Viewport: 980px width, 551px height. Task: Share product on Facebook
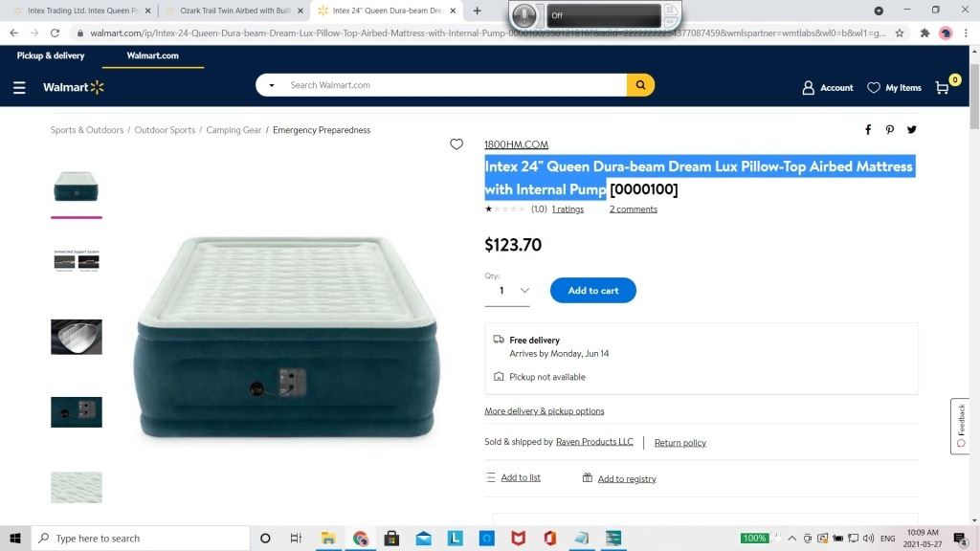click(x=868, y=130)
